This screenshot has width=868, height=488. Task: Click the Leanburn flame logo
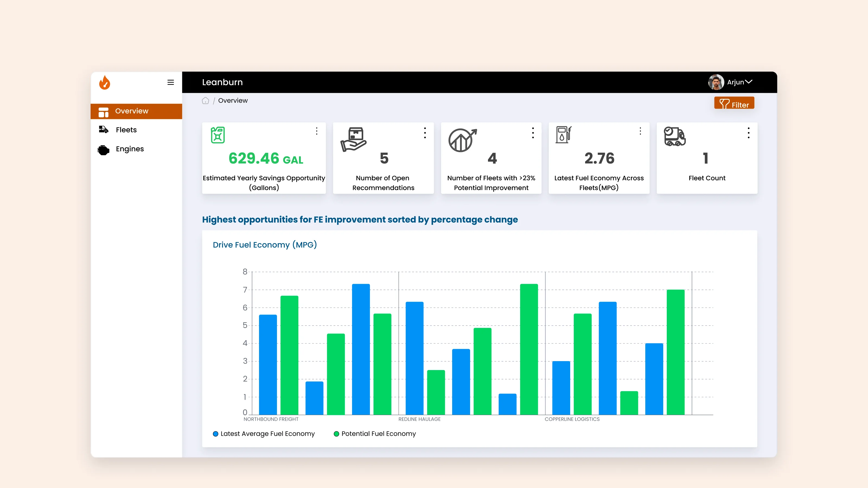tap(104, 82)
